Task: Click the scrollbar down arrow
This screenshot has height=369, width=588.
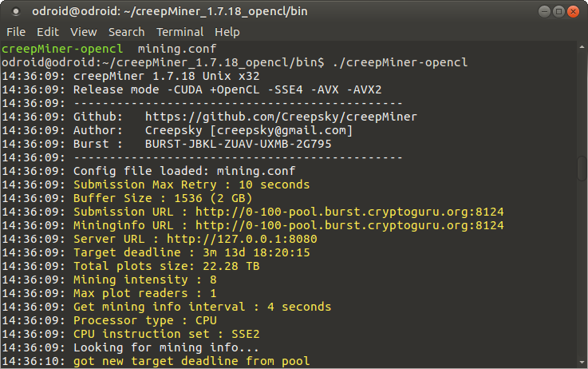Action: 582,363
